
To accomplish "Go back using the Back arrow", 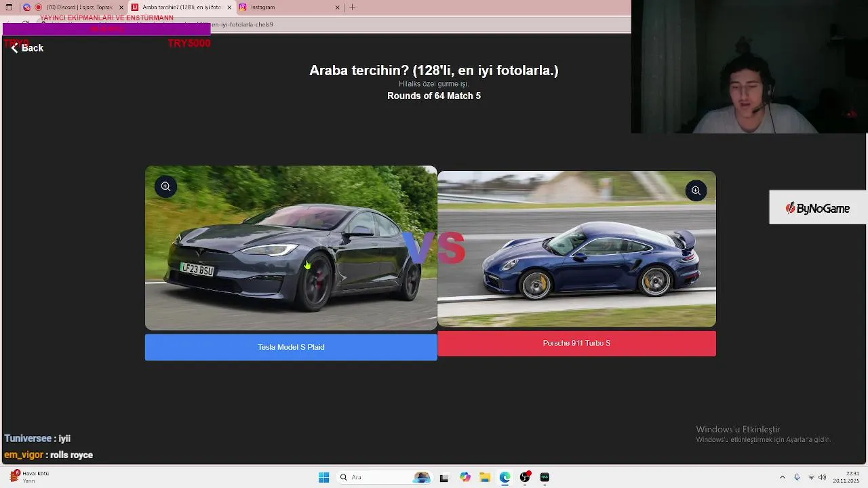I will click(x=26, y=48).
